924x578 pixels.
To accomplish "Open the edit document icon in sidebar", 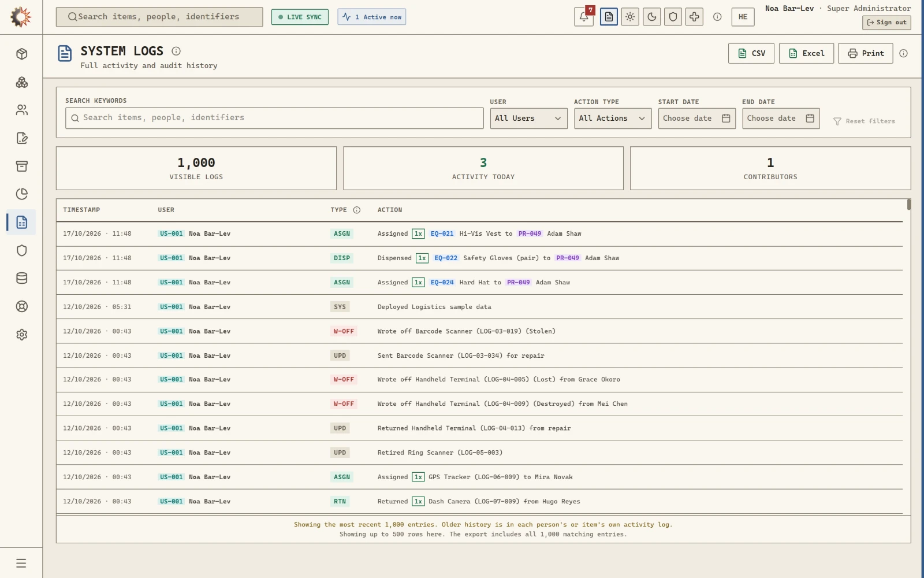I will (x=22, y=138).
